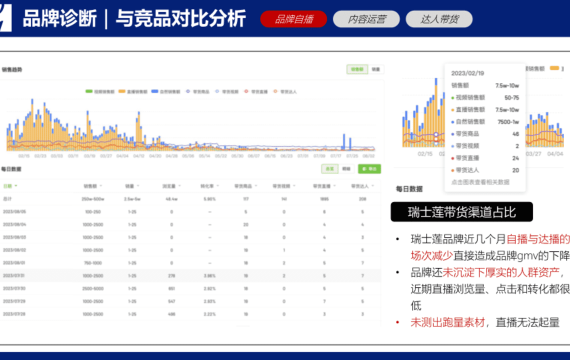
Task: Click the tall blue spike bar near 07/17
Action: pyautogui.click(x=344, y=142)
